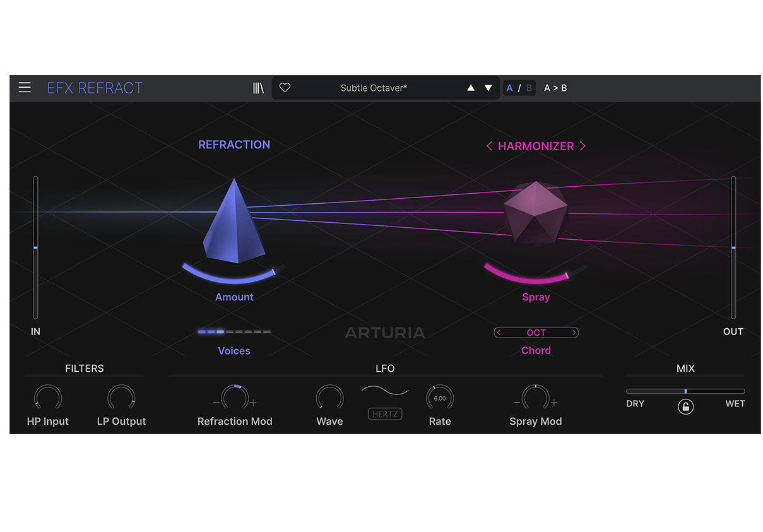Toggle the mix lock icon
The height and width of the screenshot is (532, 763).
685,407
